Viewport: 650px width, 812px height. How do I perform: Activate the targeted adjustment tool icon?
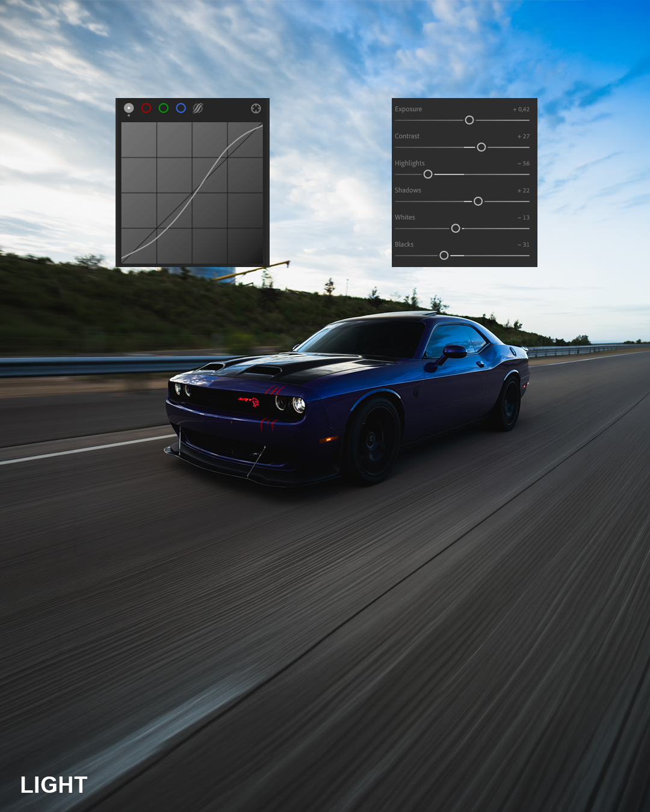click(x=256, y=108)
